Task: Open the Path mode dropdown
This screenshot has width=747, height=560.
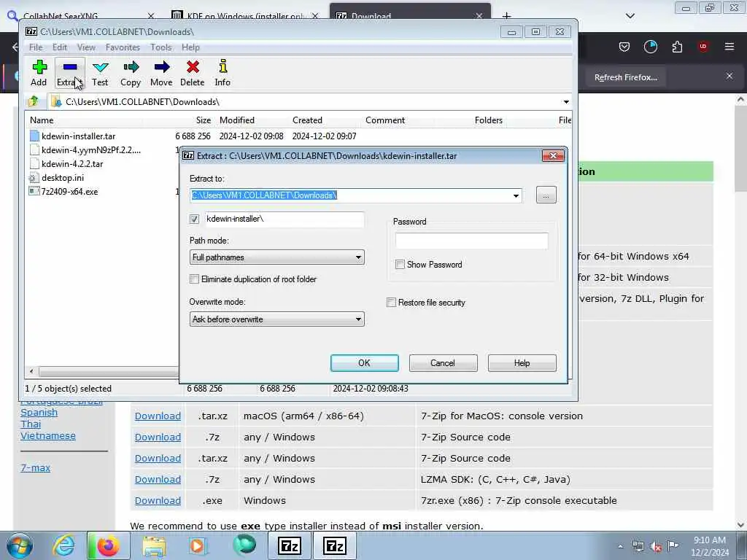Action: click(358, 257)
